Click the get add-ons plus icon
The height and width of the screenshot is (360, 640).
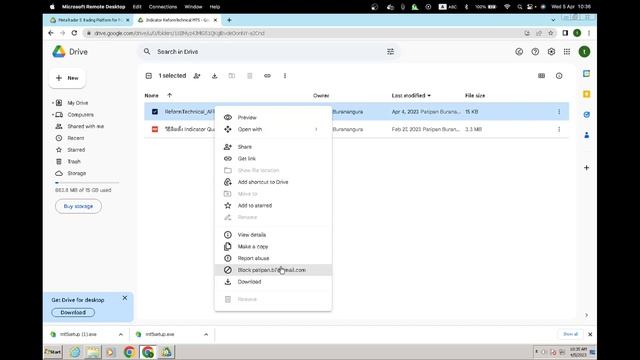pyautogui.click(x=587, y=168)
